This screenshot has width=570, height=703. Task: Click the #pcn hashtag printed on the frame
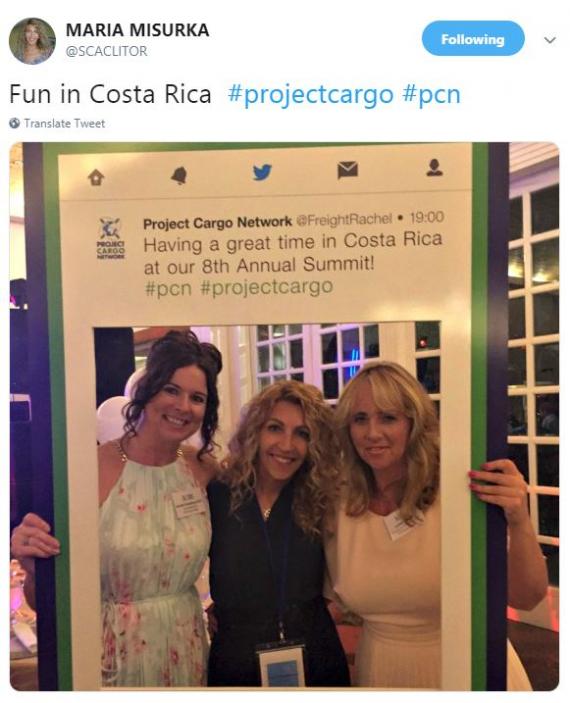tap(168, 287)
